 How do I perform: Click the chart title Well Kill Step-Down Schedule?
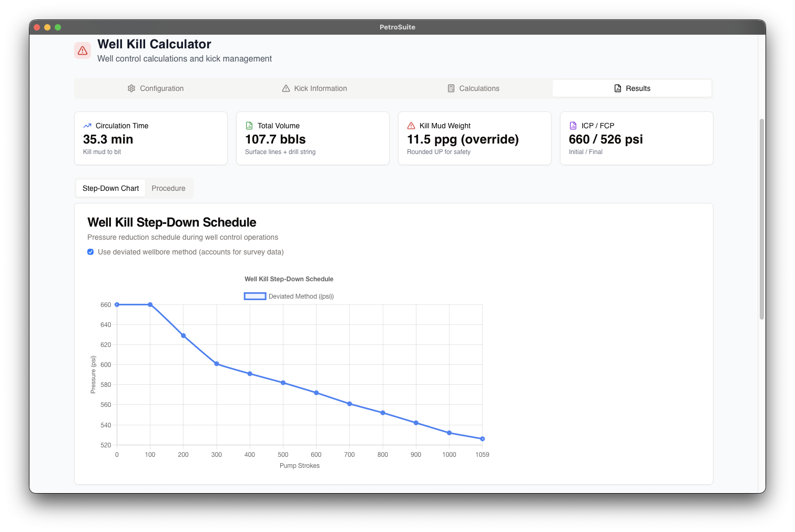tap(289, 279)
